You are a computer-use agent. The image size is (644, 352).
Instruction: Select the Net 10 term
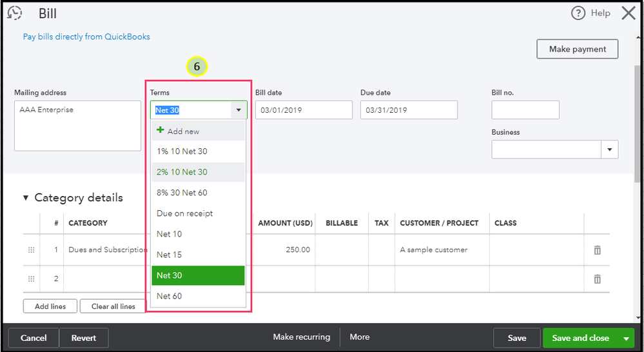click(x=198, y=234)
